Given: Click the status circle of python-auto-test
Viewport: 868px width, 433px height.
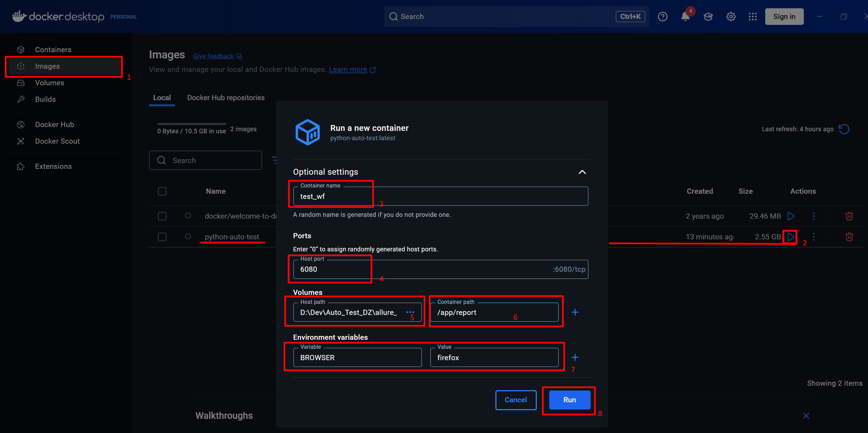Looking at the screenshot, I should coord(188,236).
